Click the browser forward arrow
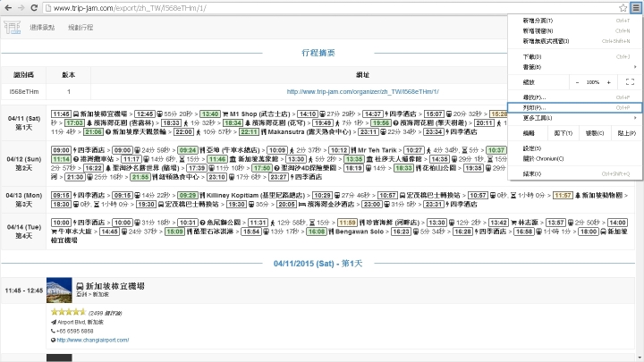644x362 pixels. (x=21, y=8)
